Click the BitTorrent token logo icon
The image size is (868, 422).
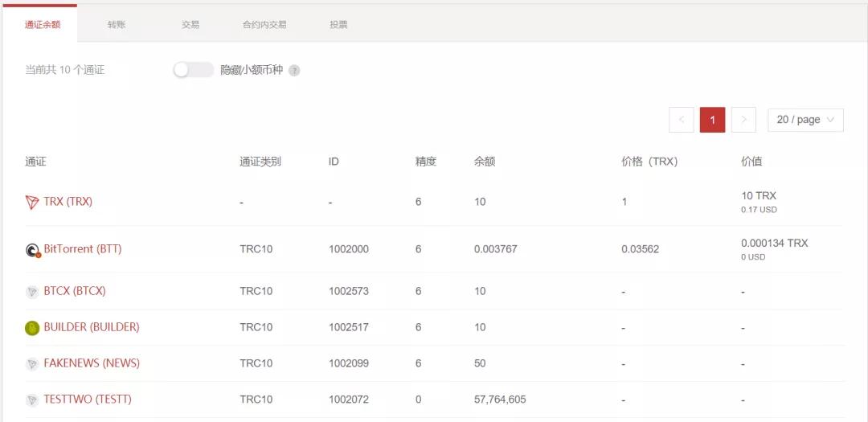click(33, 250)
